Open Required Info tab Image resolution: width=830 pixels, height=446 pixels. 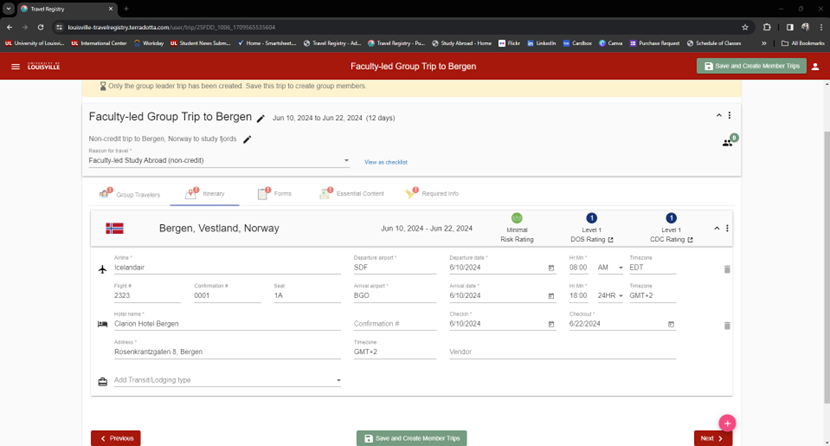click(x=432, y=194)
